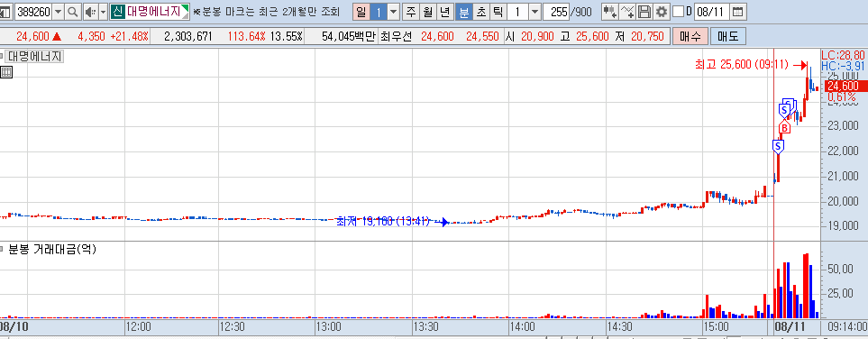Open chart settings gear icon
868x339 pixels.
point(661,11)
